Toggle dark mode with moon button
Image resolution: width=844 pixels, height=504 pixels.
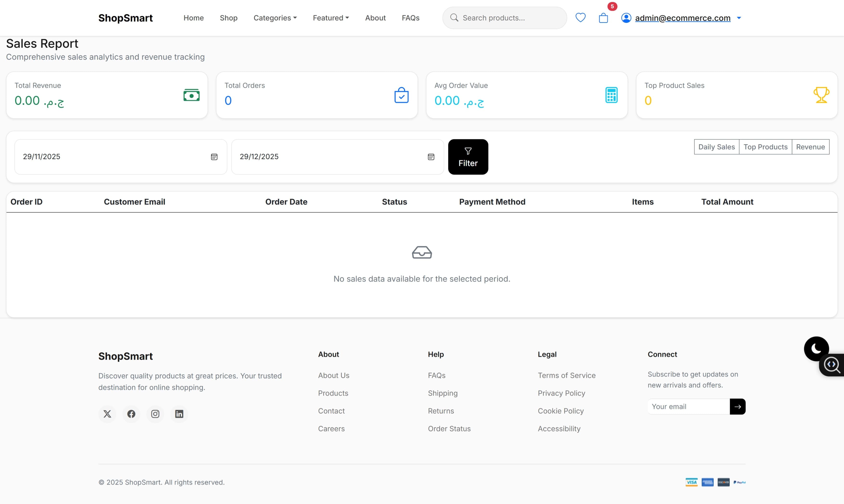pos(816,349)
